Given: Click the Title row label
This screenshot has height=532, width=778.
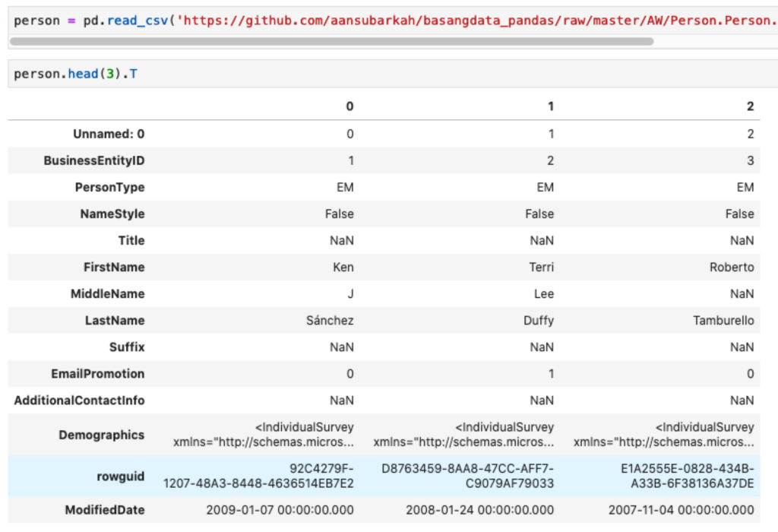Looking at the screenshot, I should coord(131,241).
